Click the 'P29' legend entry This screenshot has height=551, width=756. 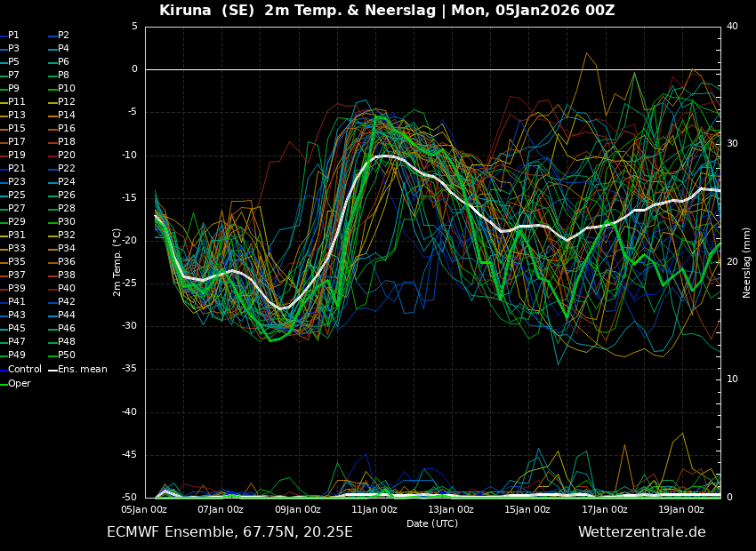coord(12,221)
